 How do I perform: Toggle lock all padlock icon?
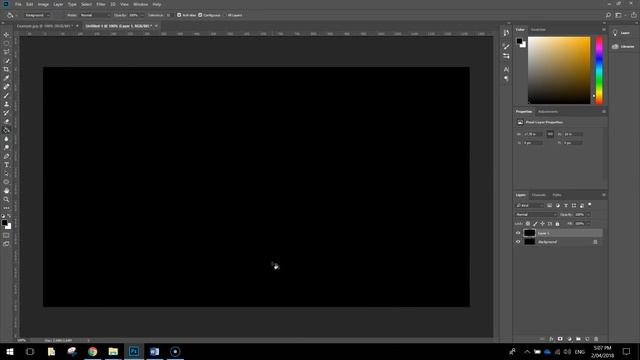coord(557,224)
